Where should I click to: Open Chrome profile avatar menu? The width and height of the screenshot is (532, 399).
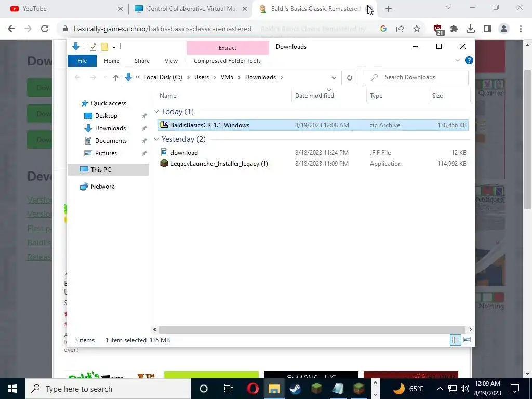(x=504, y=29)
